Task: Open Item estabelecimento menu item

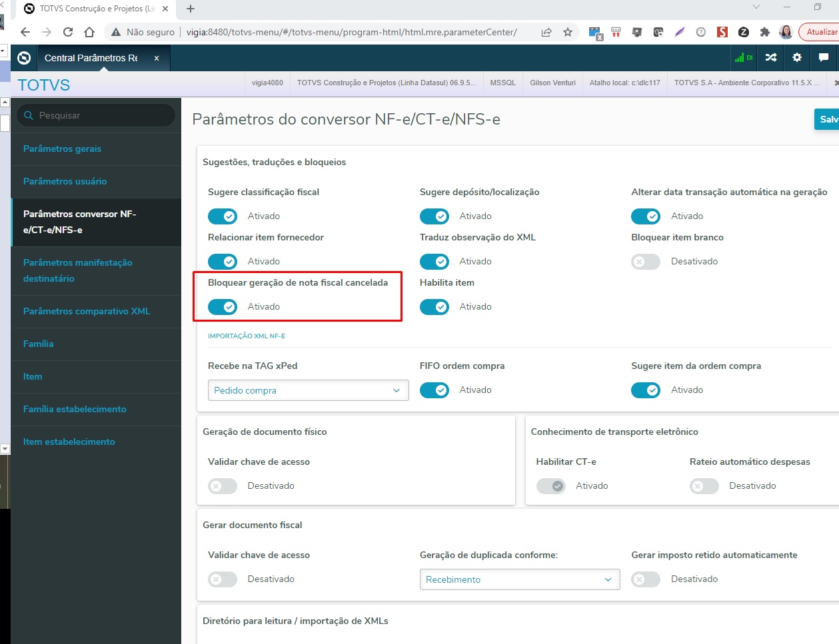Action: pyautogui.click(x=96, y=442)
